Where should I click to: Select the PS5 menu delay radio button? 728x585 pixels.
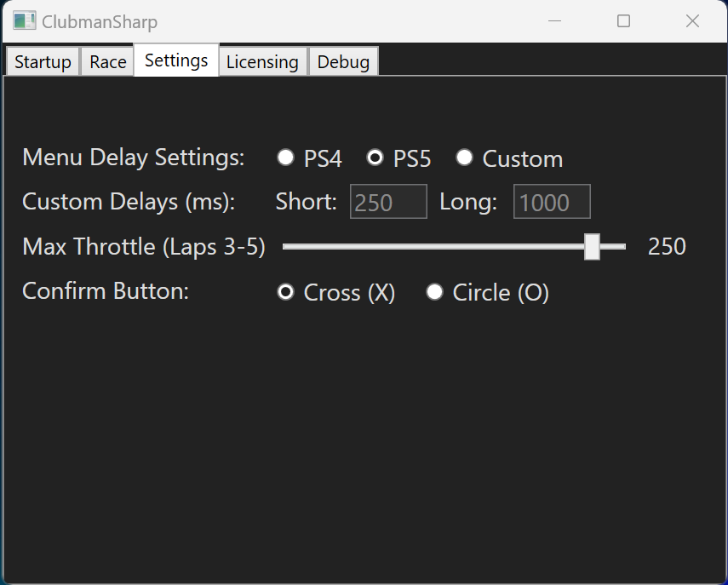(x=375, y=158)
